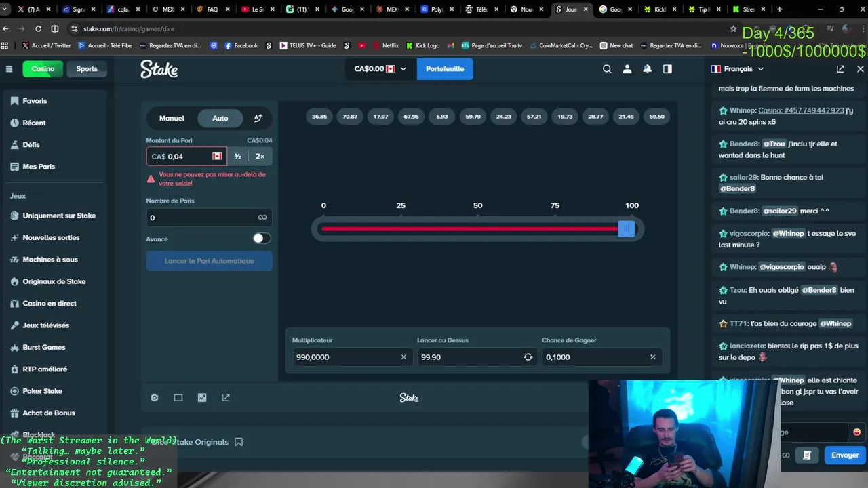The image size is (868, 488).
Task: Open the chat rules icon beside Envoyer
Action: click(x=807, y=455)
